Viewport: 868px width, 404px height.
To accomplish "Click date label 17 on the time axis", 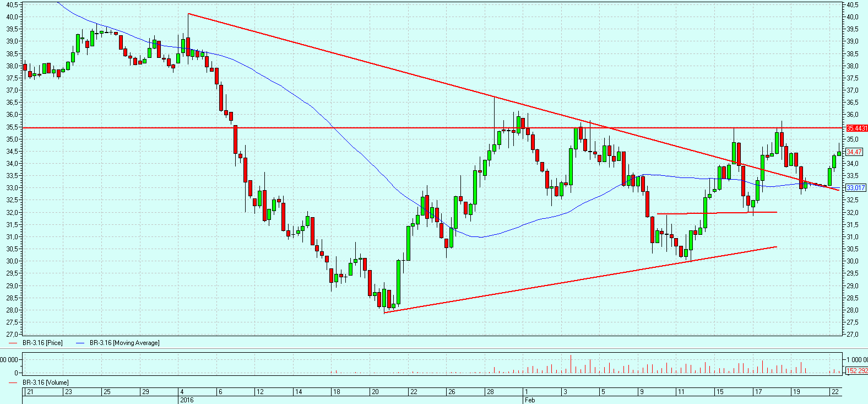I will [758, 392].
